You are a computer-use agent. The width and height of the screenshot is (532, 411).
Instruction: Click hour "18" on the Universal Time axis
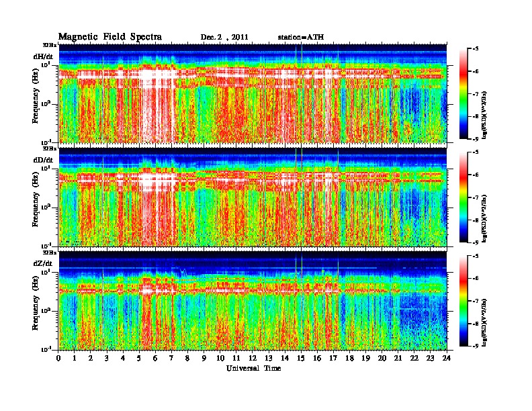tap(349, 358)
